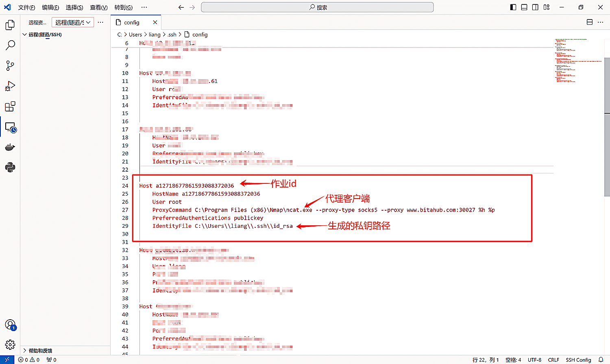Screen dimensions: 610x364
Task: Open more editor actions menu
Action: click(x=601, y=22)
